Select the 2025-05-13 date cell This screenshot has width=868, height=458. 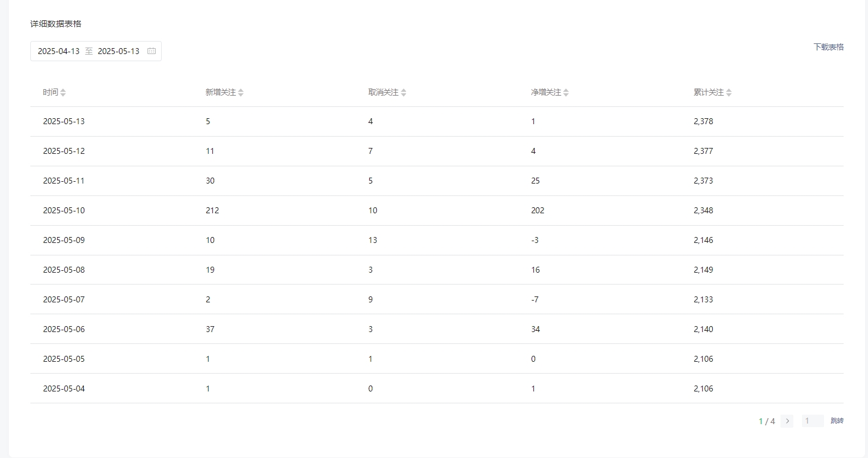64,122
